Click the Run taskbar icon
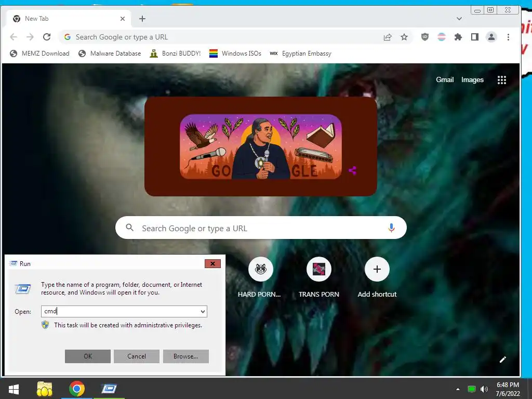Image resolution: width=532 pixels, height=399 pixels. click(109, 389)
